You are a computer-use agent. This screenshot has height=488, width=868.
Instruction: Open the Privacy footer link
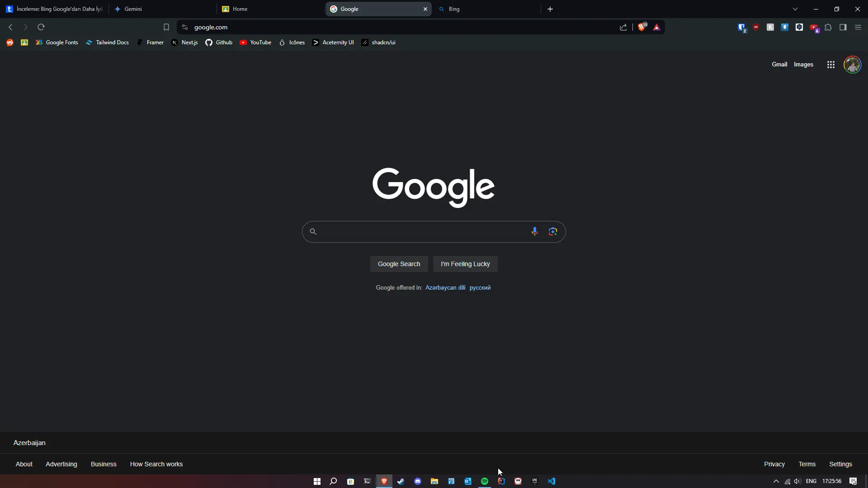[x=774, y=464]
